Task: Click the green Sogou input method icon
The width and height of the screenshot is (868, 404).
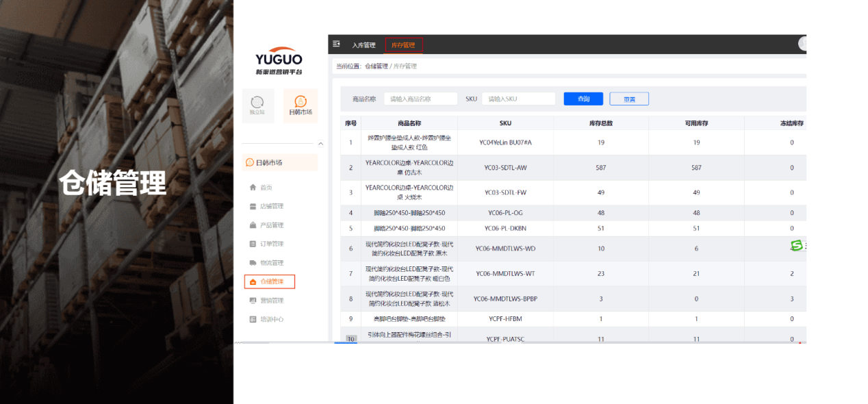Action: pos(796,245)
